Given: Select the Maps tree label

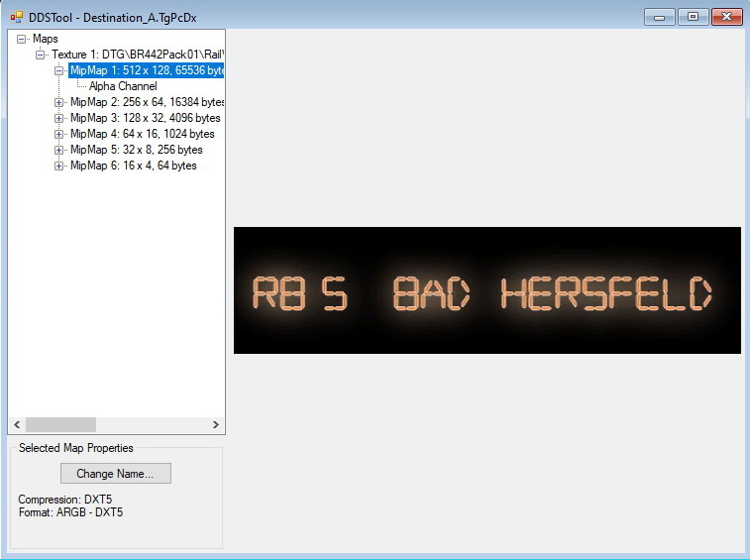Looking at the screenshot, I should (45, 39).
